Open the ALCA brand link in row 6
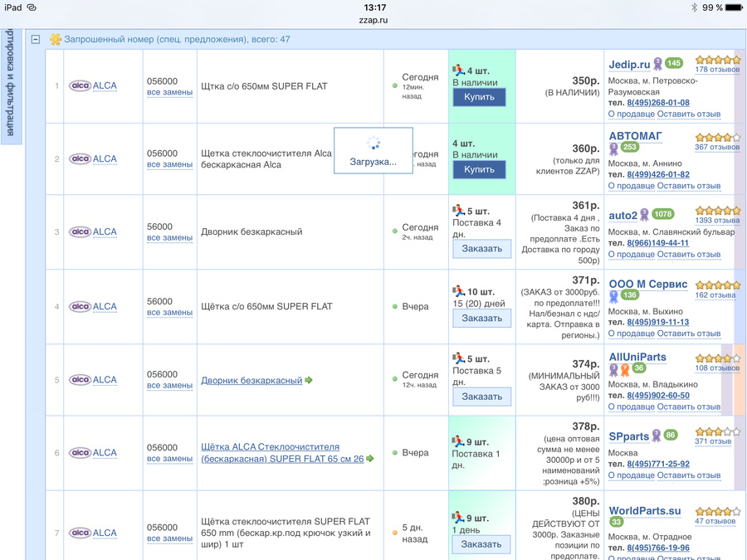 105,453
